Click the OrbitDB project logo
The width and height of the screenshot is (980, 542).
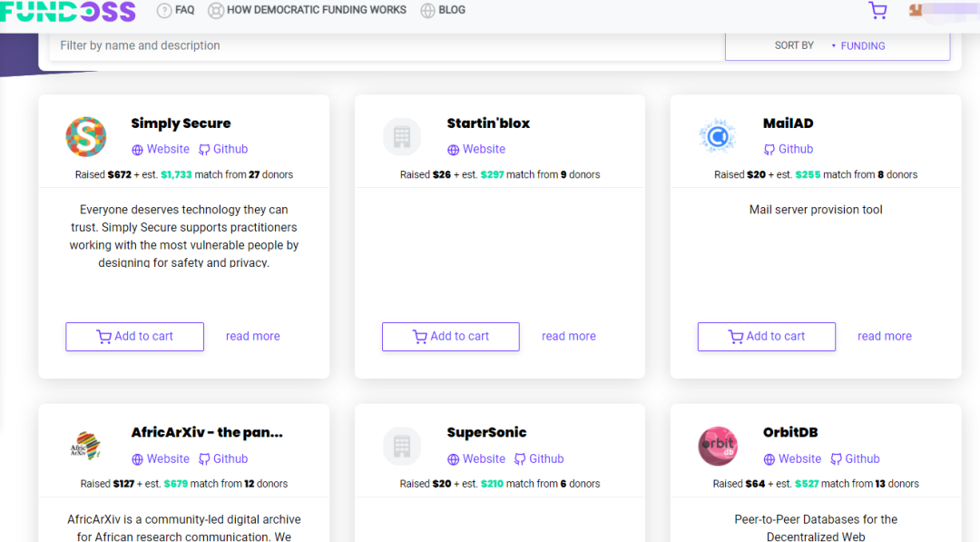[718, 446]
